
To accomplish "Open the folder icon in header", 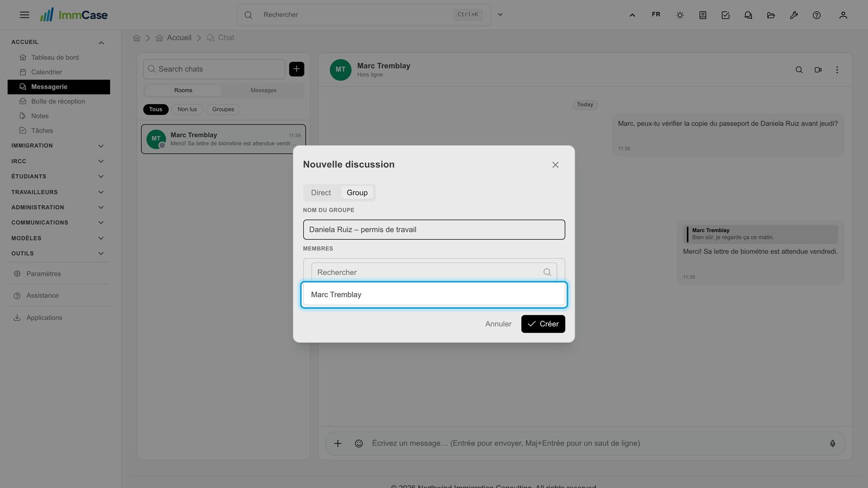I will click(771, 15).
